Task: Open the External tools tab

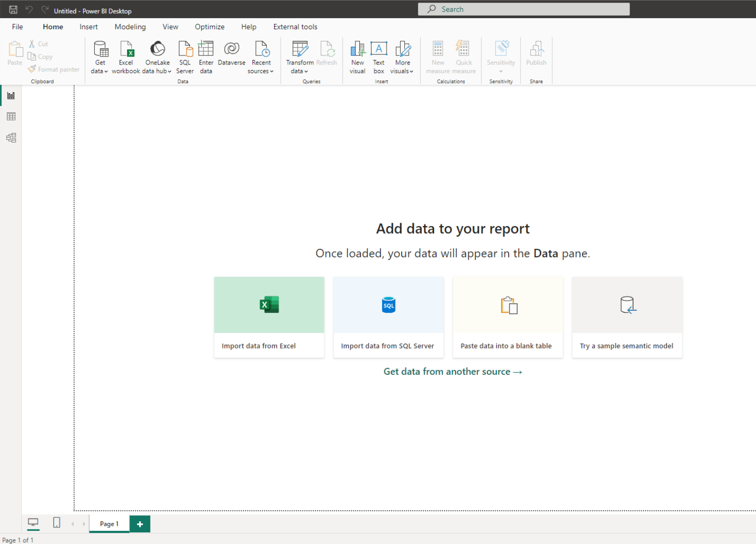Action: pos(295,27)
